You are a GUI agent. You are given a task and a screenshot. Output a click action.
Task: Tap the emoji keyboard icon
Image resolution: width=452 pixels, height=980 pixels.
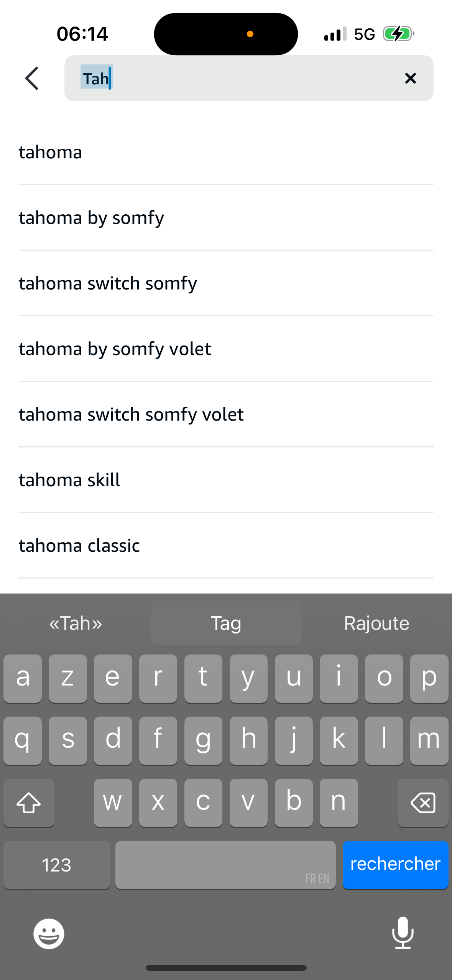click(x=49, y=934)
